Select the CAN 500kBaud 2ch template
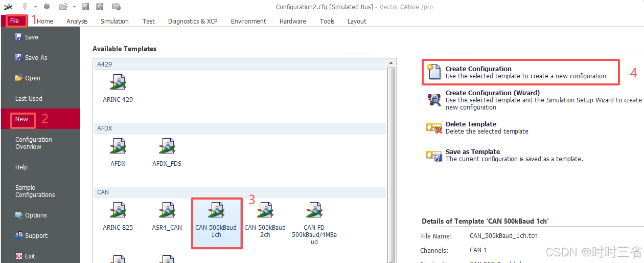Image resolution: width=644 pixels, height=263 pixels. [x=265, y=221]
